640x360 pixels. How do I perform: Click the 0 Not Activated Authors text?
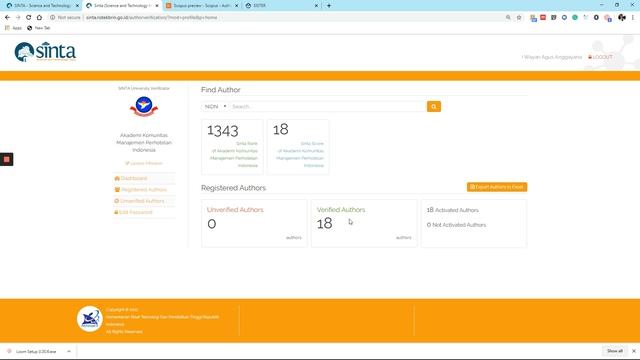pos(456,225)
